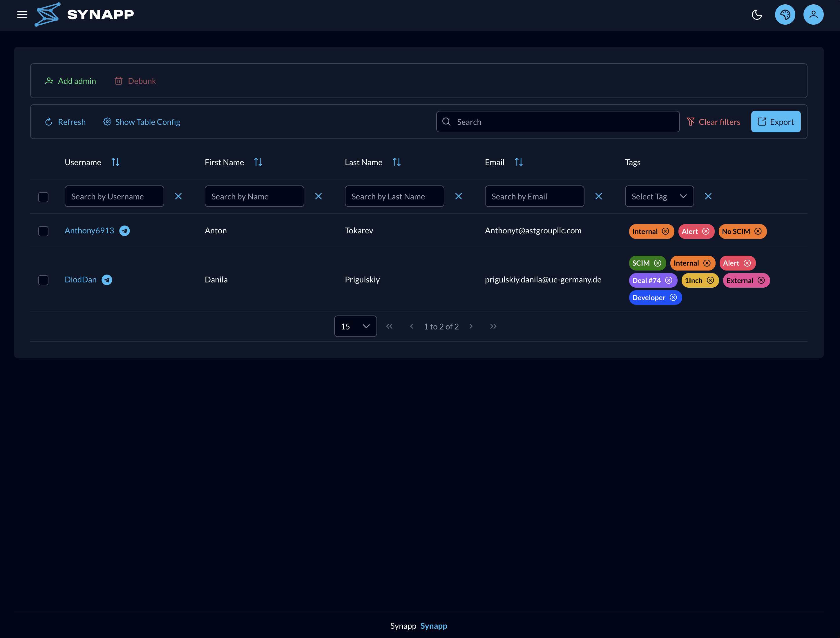Open the Select Tag dropdown

pyautogui.click(x=659, y=196)
